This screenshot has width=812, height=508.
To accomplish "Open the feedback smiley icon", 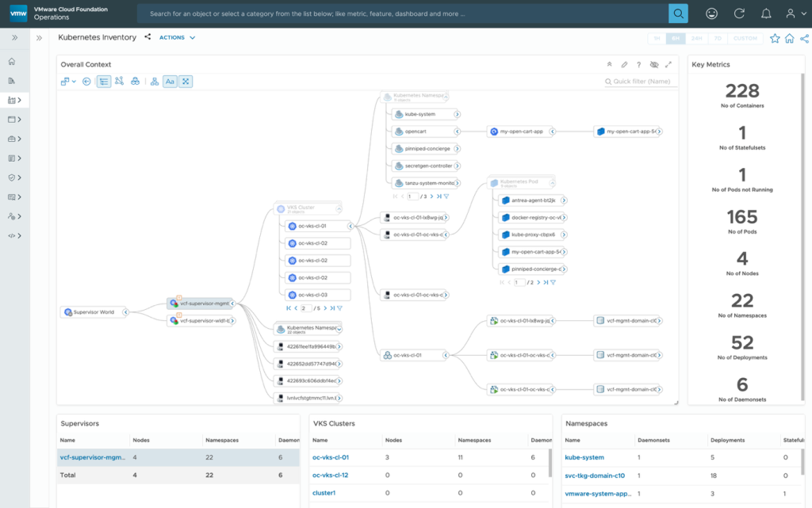I will click(711, 14).
